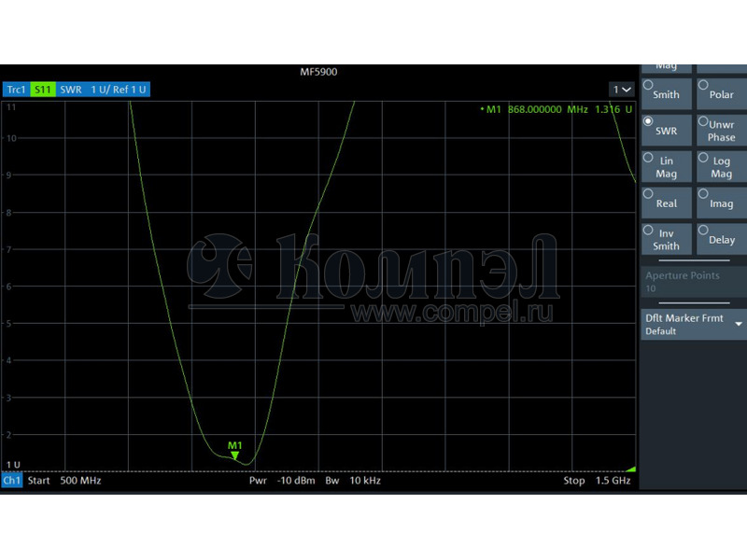
Task: Select the Polar format option
Action: [x=721, y=93]
